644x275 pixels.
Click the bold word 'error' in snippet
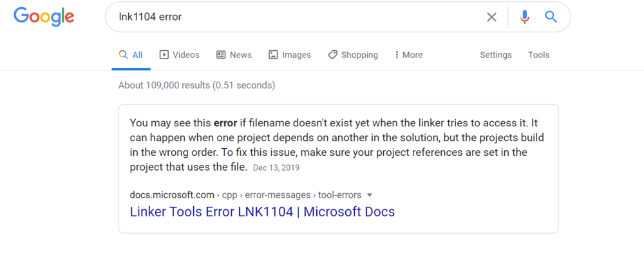(227, 122)
